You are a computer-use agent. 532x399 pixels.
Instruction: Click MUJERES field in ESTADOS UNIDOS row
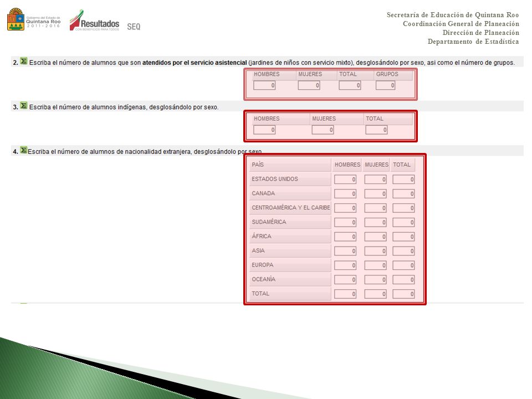pyautogui.click(x=375, y=180)
